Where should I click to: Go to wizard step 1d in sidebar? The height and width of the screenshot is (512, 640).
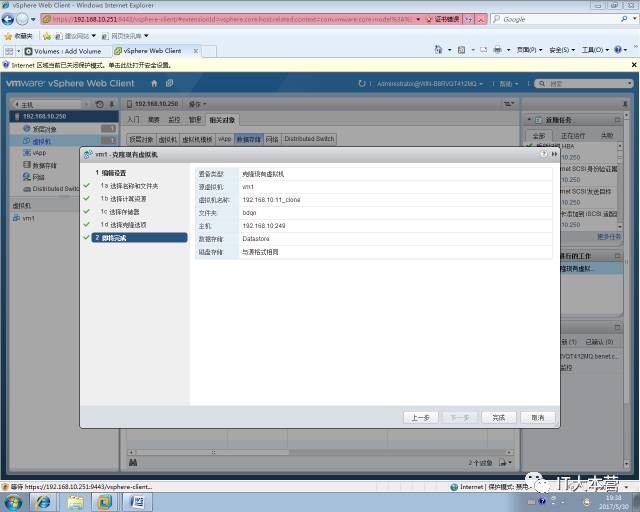tap(123, 225)
